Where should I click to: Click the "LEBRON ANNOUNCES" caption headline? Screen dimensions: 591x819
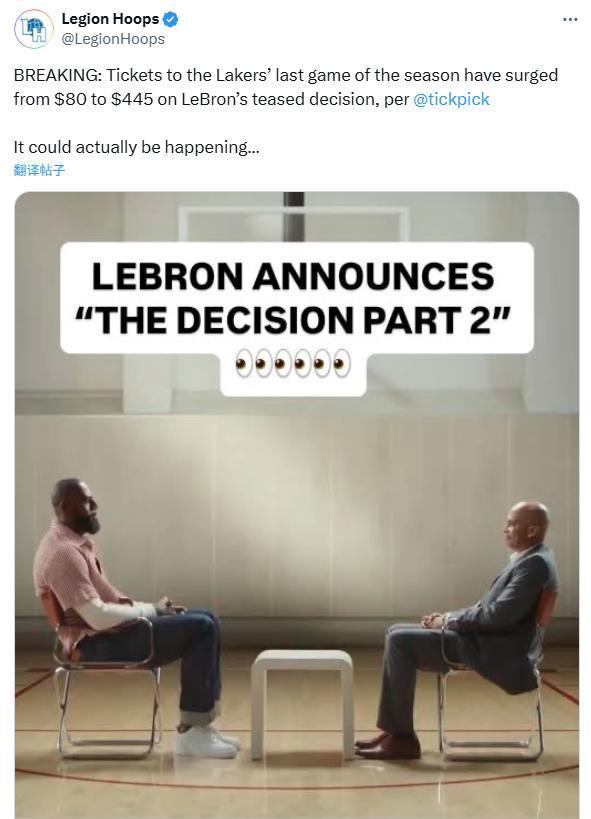tap(293, 276)
